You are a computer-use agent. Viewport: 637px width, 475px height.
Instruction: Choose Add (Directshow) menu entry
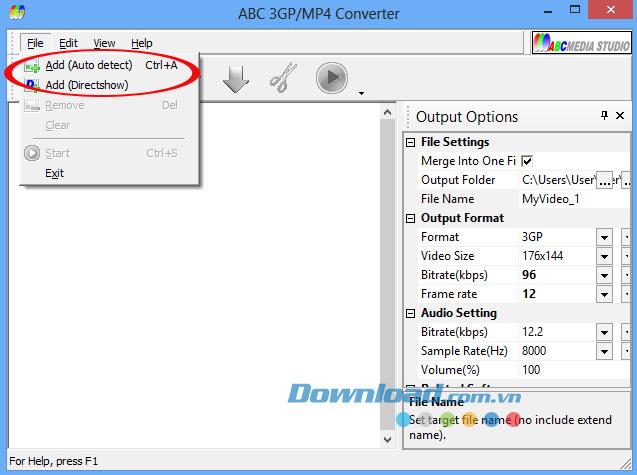(110, 85)
